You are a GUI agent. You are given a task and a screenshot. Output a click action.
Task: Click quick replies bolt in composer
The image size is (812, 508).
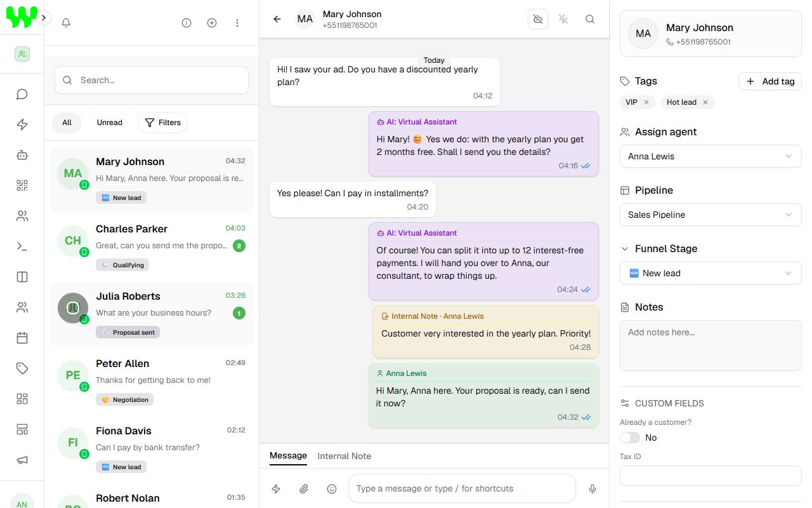pyautogui.click(x=276, y=488)
